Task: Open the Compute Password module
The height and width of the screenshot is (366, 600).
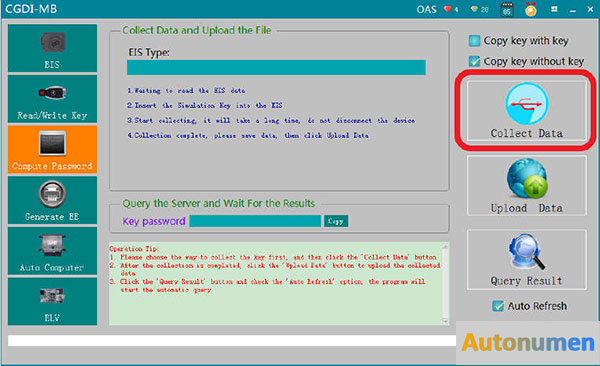Action: (x=52, y=149)
